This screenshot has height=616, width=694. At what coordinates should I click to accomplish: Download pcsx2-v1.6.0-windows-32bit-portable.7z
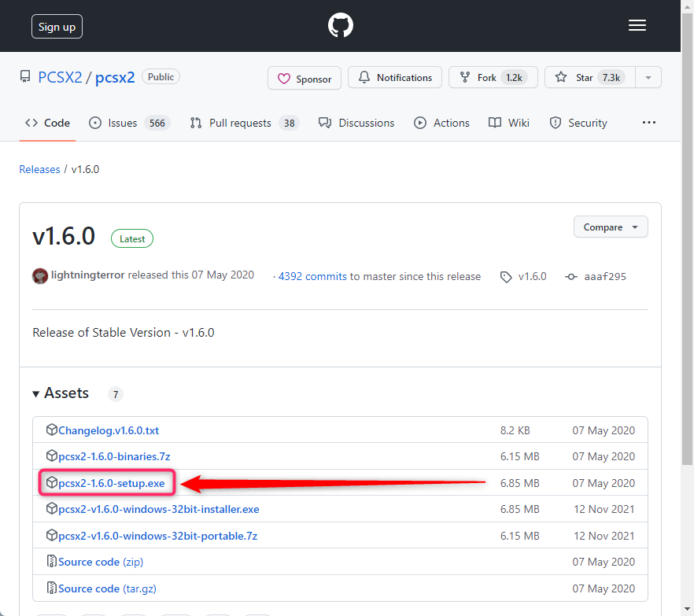(x=157, y=536)
